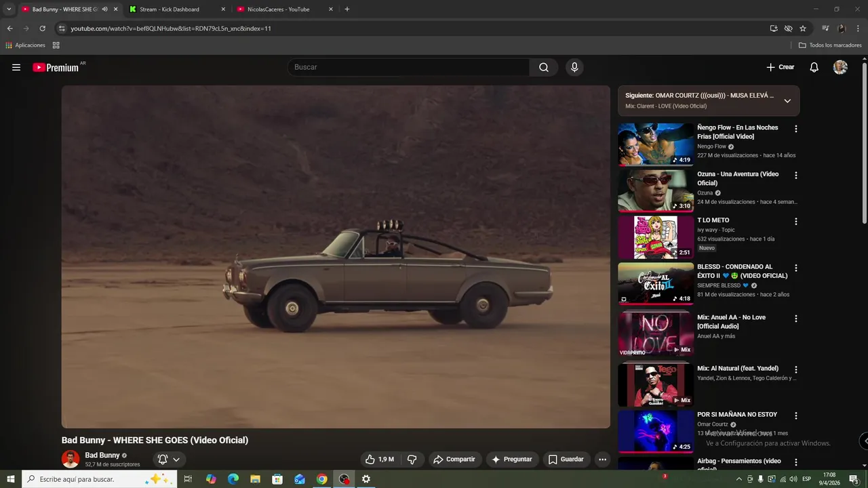Open options for T LO METO video
The image size is (868, 488).
click(x=796, y=222)
